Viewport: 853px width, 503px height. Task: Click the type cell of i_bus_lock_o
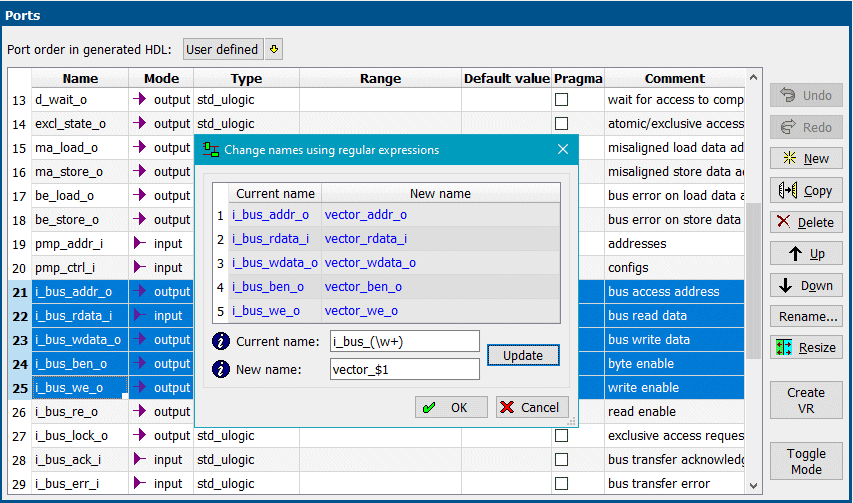tap(246, 436)
